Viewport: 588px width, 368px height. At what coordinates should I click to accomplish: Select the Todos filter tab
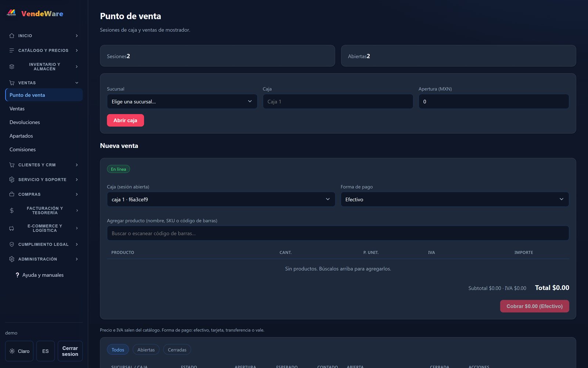pyautogui.click(x=118, y=350)
